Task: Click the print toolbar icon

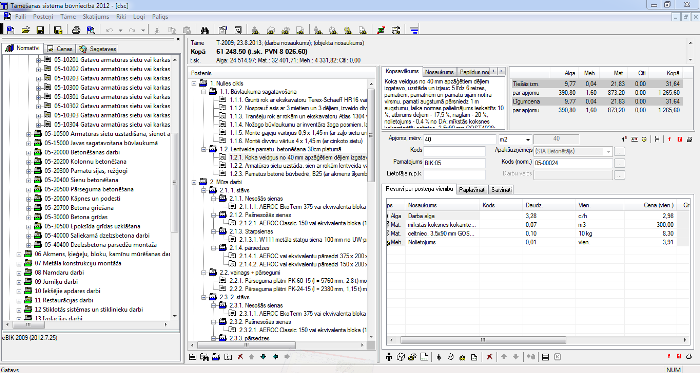Action: (76, 30)
